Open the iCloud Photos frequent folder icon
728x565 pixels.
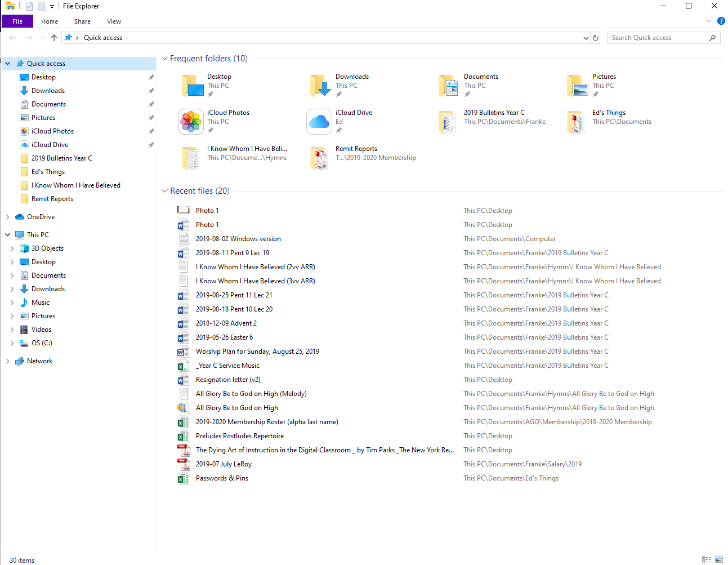click(191, 122)
